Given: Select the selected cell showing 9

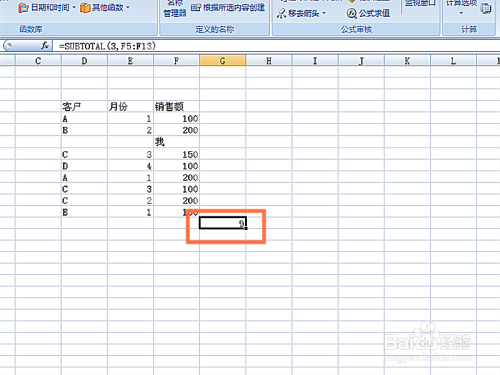Looking at the screenshot, I should [x=223, y=223].
